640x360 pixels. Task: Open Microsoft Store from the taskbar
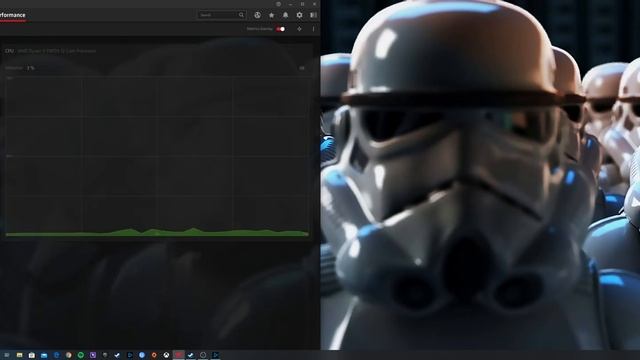tap(31, 355)
